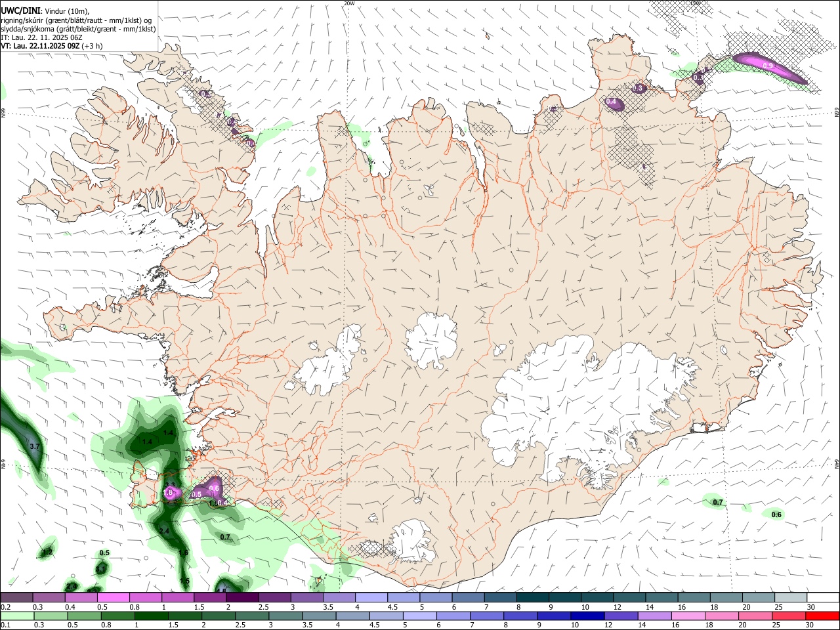
Task: Click the '66N' latitude label on the right edge
Action: [837, 113]
